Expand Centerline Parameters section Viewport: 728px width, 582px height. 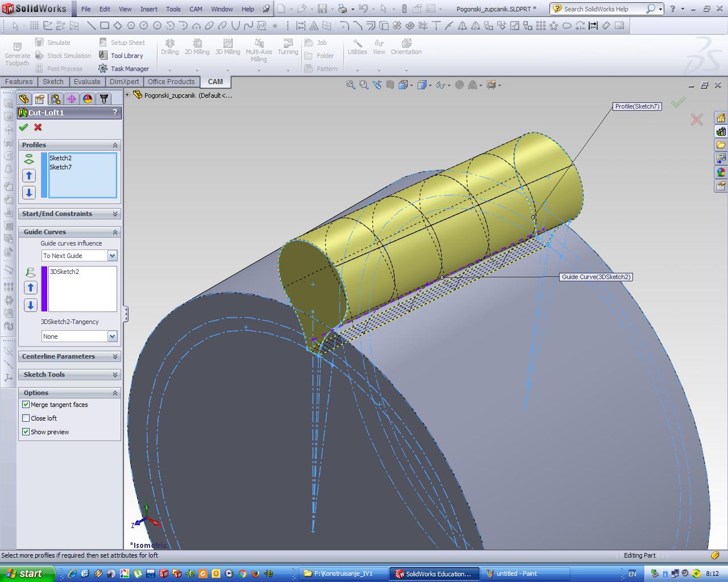[x=115, y=356]
